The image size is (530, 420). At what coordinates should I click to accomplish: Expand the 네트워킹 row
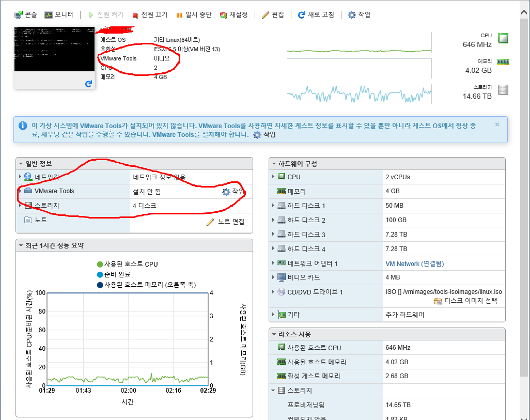[x=20, y=177]
